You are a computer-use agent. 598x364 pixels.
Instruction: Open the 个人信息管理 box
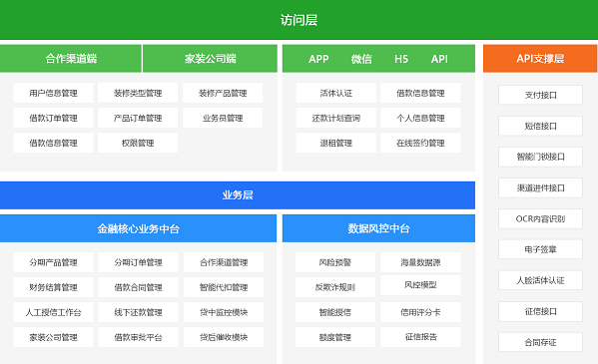[x=420, y=118]
